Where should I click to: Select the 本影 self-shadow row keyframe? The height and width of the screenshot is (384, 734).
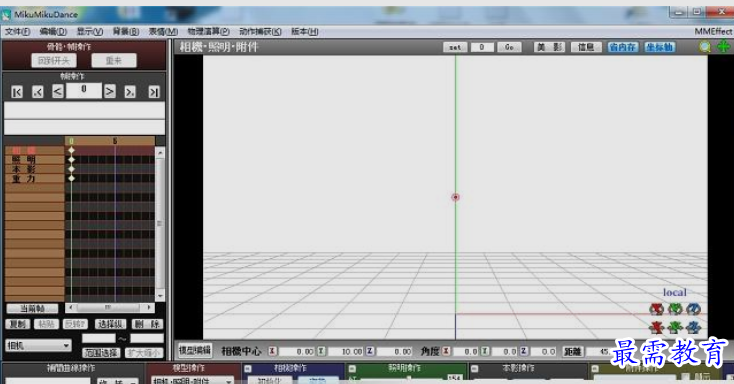pos(71,169)
